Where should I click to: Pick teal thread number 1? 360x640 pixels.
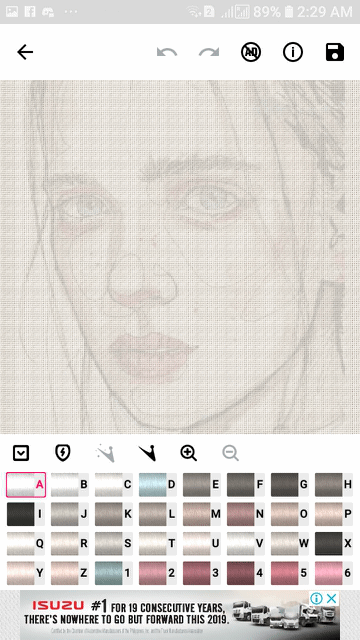114,573
